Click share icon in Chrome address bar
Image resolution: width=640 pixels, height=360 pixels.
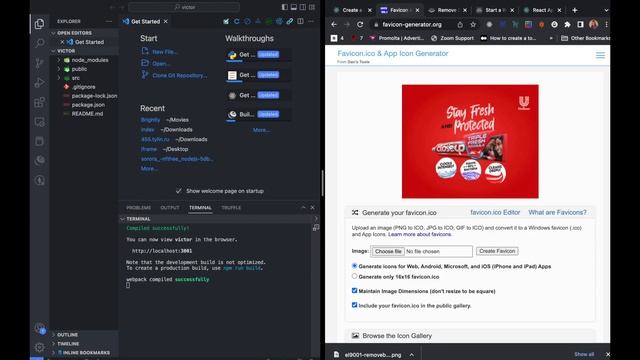460,24
